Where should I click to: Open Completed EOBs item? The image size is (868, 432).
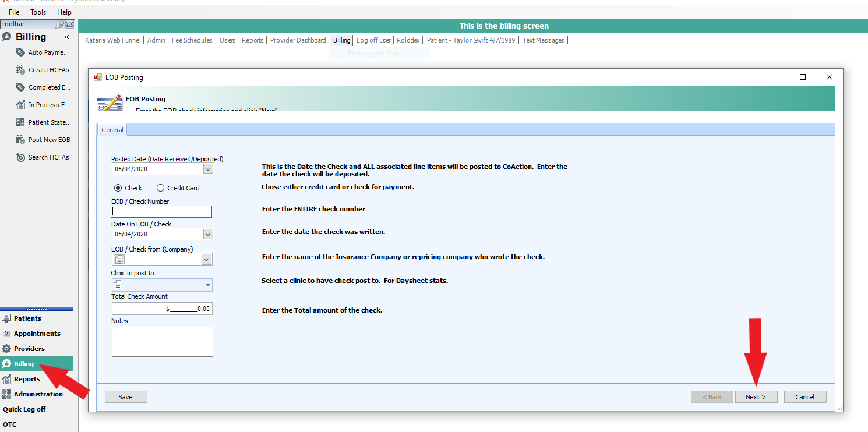point(42,87)
